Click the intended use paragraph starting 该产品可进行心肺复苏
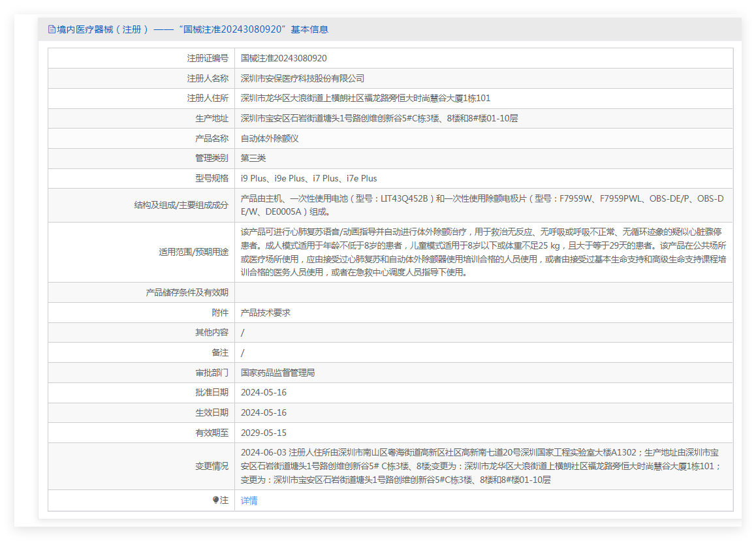The width and height of the screenshot is (756, 541). pyautogui.click(x=483, y=252)
